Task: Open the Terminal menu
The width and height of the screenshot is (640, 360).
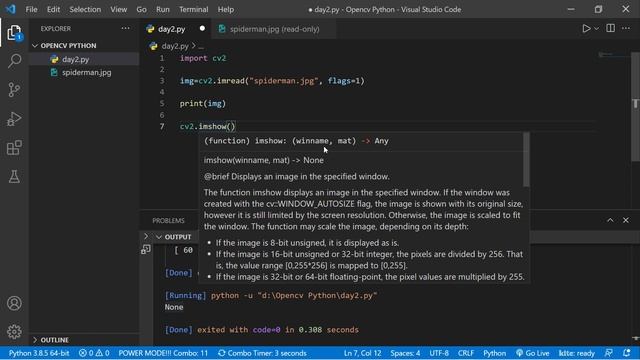Action: click(193, 9)
